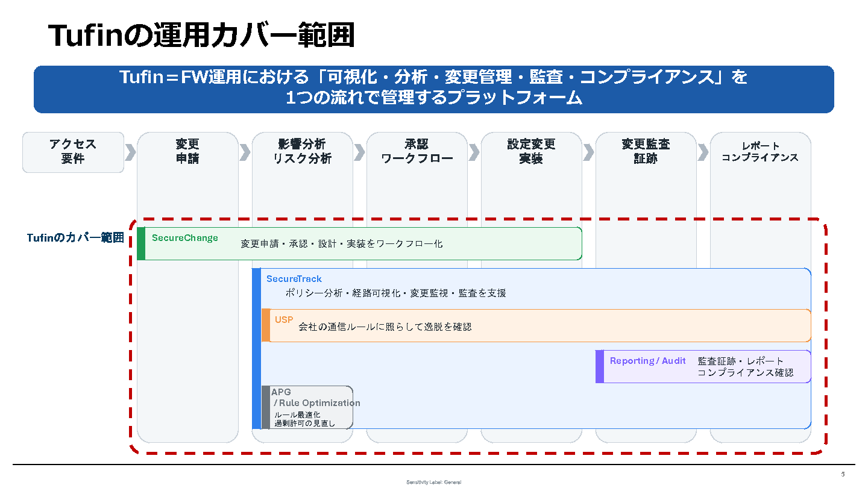
Task: Select the text "ポリシー分析・経路可視化・変更監視・監査を支援"
Action: pyautogui.click(x=395, y=293)
